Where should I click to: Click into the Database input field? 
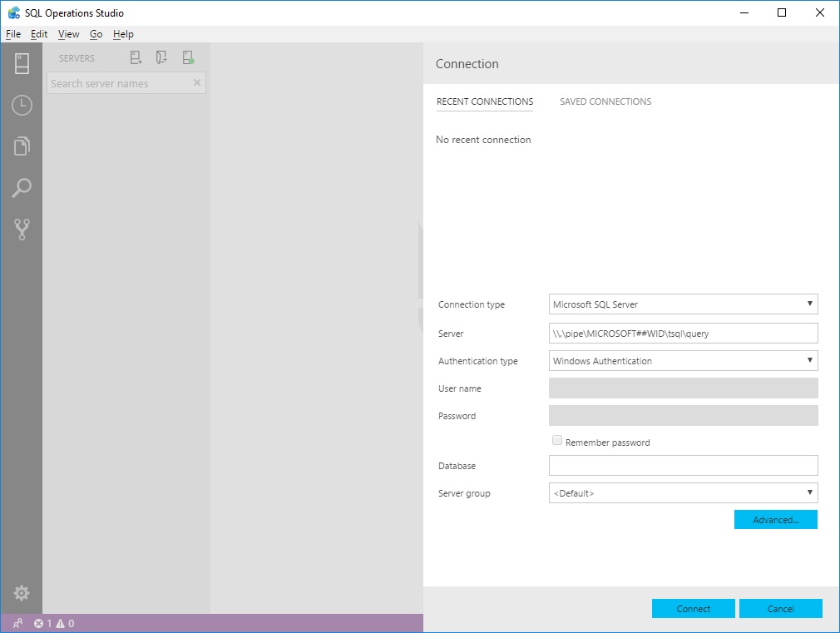click(683, 465)
